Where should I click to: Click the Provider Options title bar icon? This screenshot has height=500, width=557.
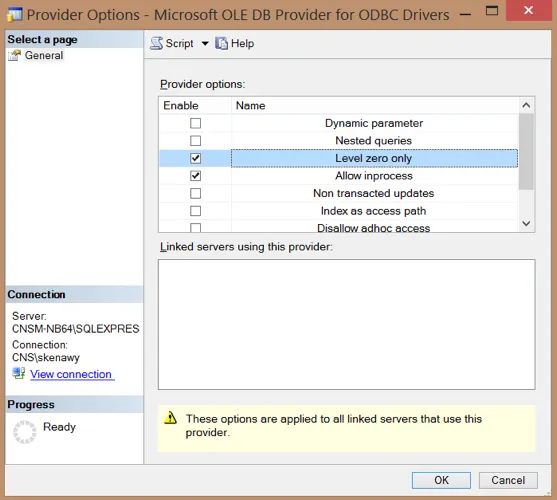tap(14, 15)
